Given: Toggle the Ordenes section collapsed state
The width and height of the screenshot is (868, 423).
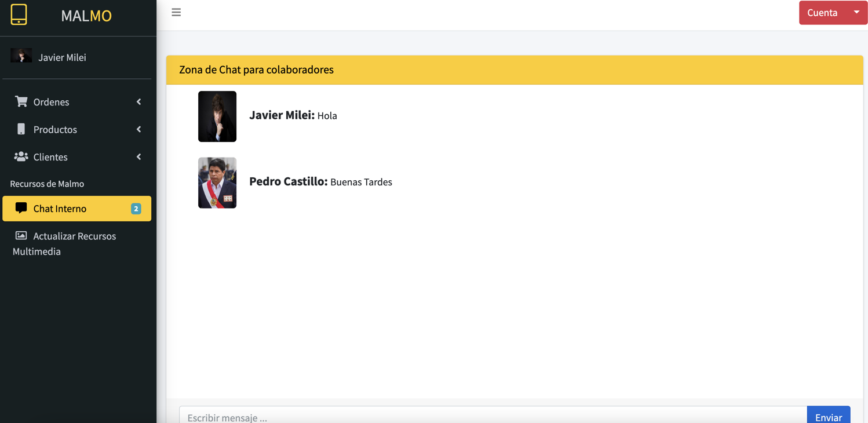Looking at the screenshot, I should pyautogui.click(x=138, y=101).
